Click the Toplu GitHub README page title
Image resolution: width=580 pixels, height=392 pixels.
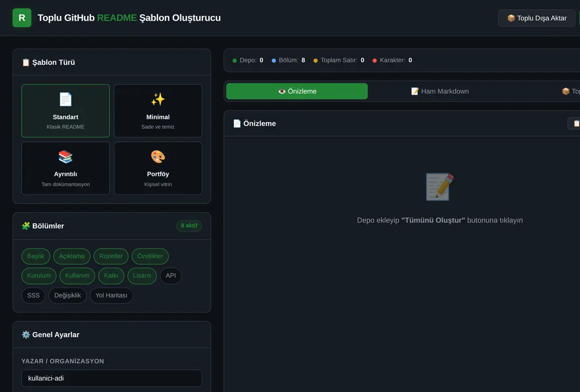(x=129, y=18)
